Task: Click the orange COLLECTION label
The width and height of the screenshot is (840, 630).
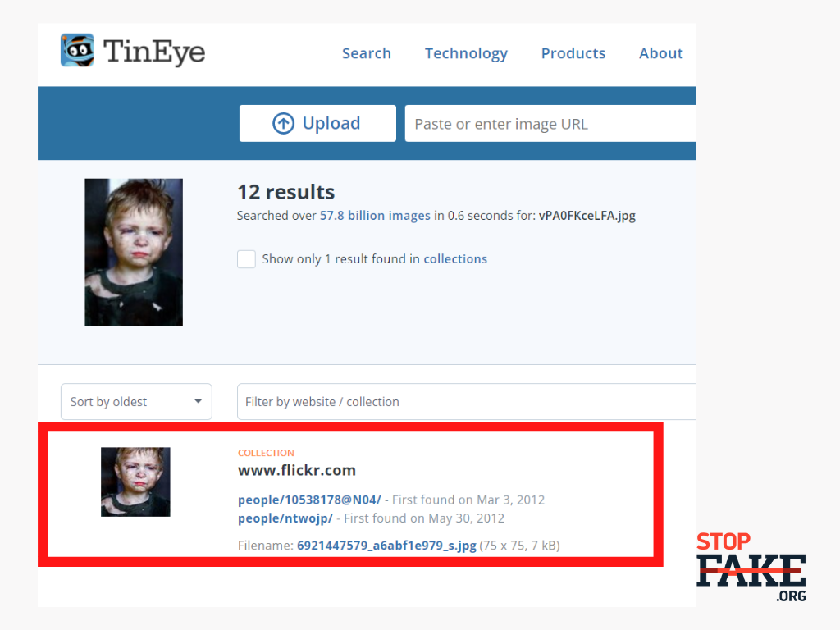Action: click(266, 453)
